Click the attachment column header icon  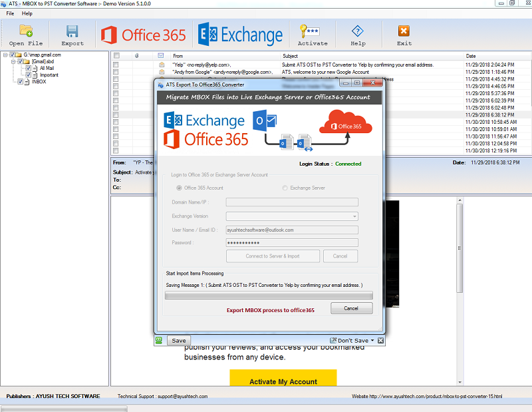137,56
